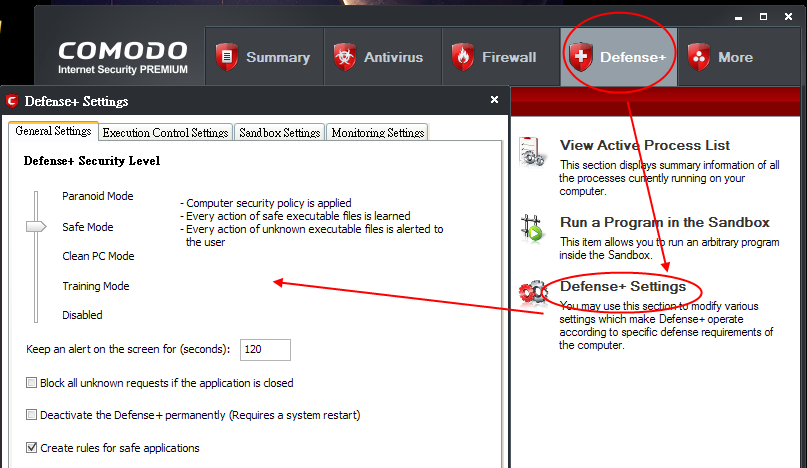
Task: Uncheck Create rules for safe applications
Action: [x=31, y=447]
